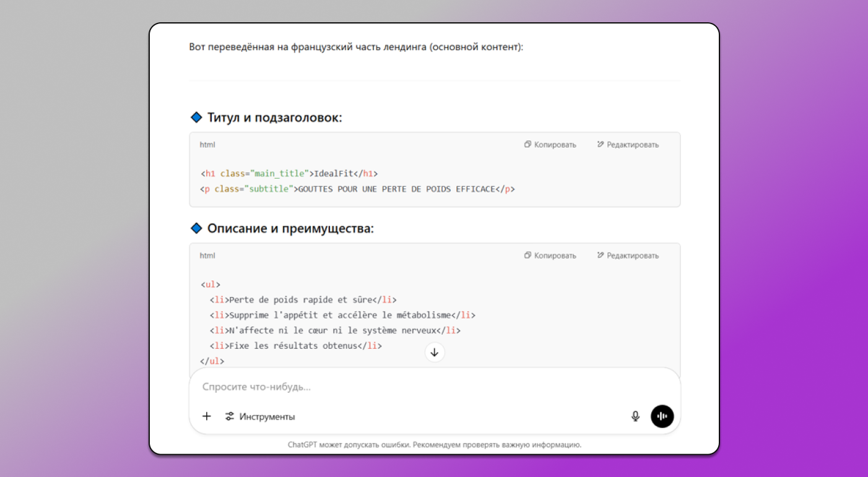Click the scroll-to-bottom arrow button
The width and height of the screenshot is (868, 477).
click(435, 352)
